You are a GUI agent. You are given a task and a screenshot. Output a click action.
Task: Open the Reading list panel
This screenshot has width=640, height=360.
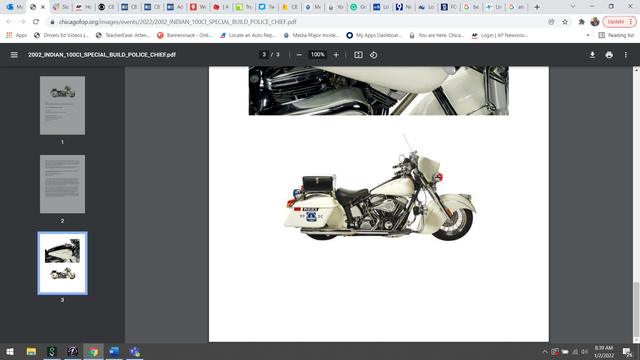(616, 36)
